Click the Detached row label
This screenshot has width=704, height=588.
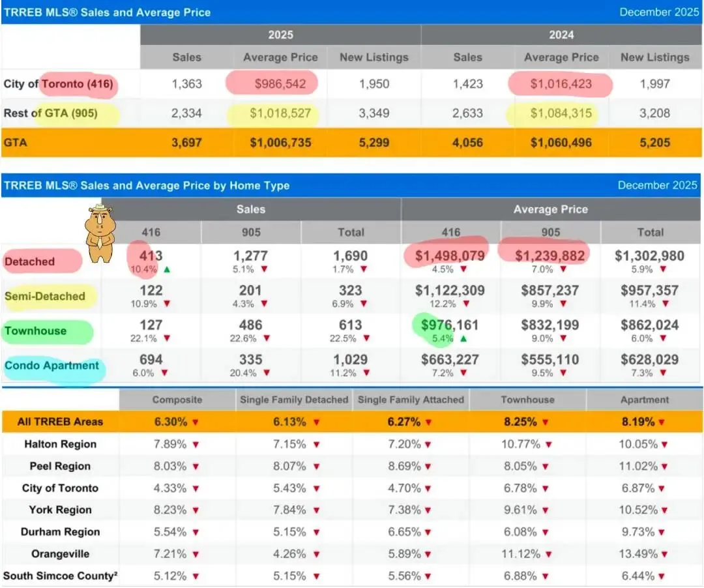29,261
